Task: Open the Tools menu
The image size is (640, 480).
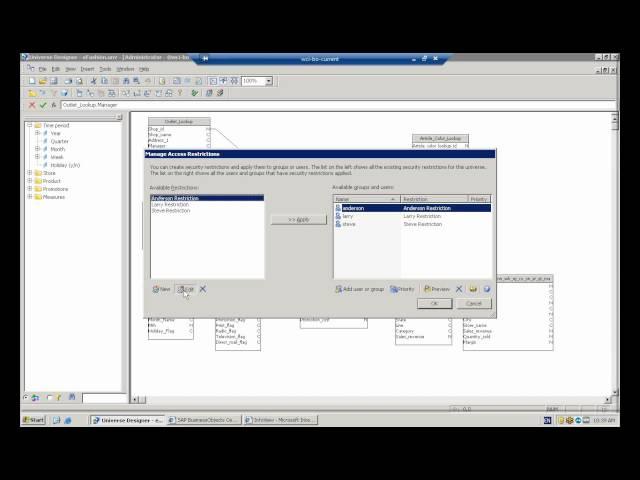Action: coord(105,69)
